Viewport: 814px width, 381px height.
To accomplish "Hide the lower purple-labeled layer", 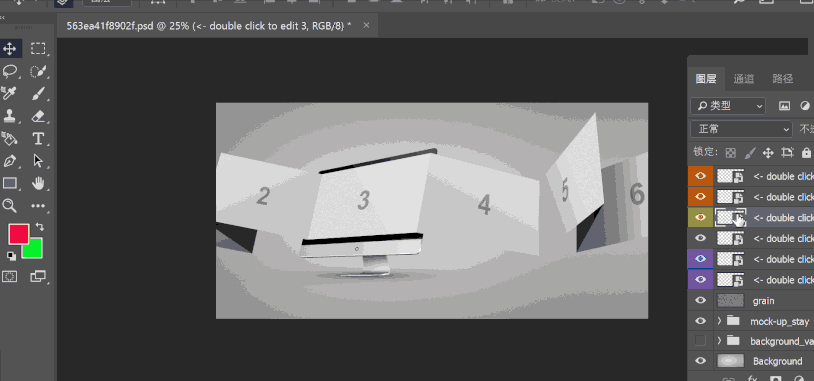I will 700,280.
